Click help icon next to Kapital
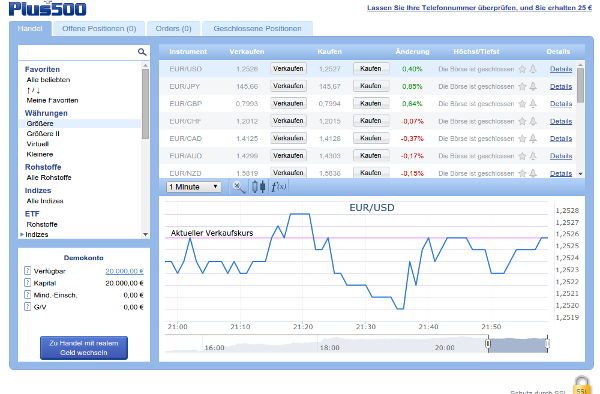600x394 pixels. tap(28, 283)
